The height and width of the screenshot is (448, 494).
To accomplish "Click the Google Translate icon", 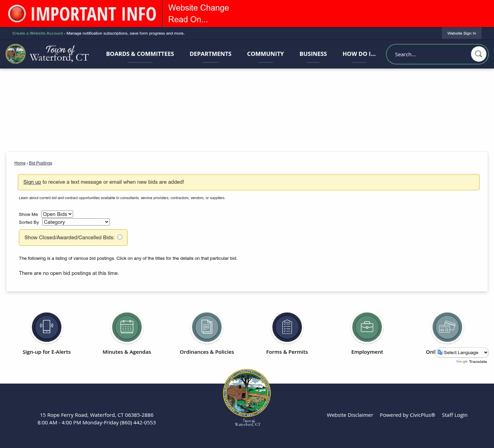I will point(440,352).
